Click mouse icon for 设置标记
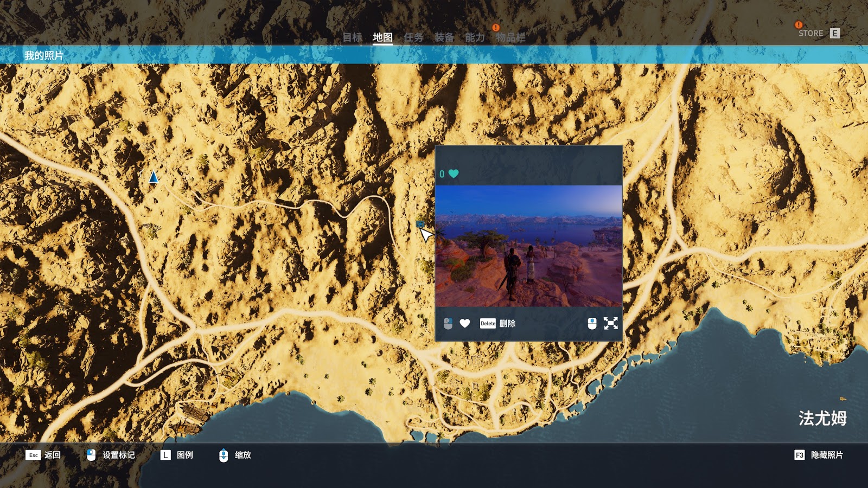868x488 pixels. point(91,455)
